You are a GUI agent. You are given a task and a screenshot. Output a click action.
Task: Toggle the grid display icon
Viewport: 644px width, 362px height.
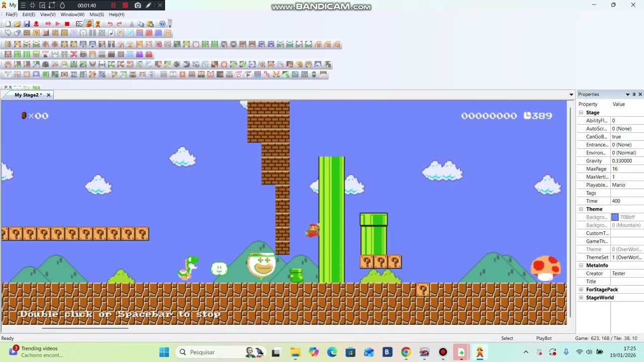pyautogui.click(x=79, y=24)
